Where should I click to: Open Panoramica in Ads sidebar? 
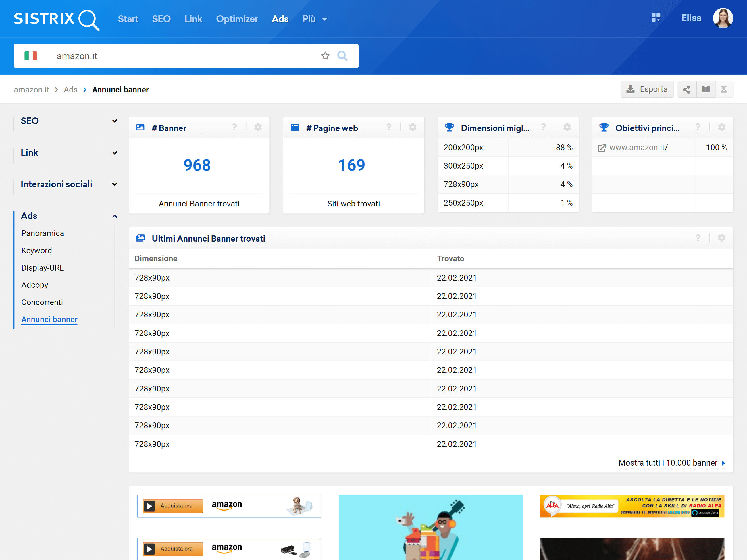(x=43, y=233)
